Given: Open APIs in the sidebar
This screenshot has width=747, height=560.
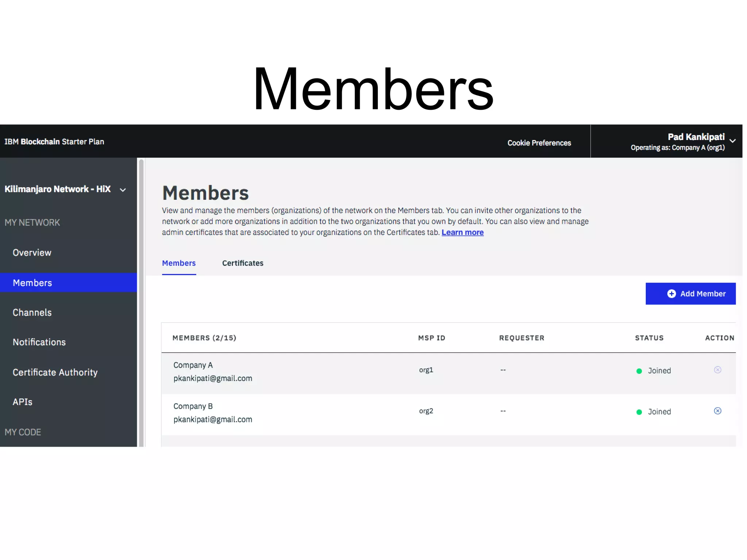Looking at the screenshot, I should tap(23, 402).
